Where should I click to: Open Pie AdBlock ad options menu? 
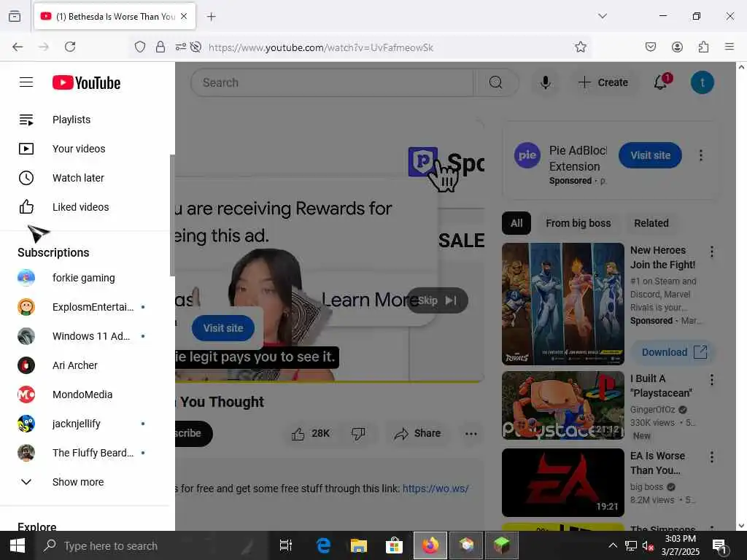pyautogui.click(x=700, y=155)
